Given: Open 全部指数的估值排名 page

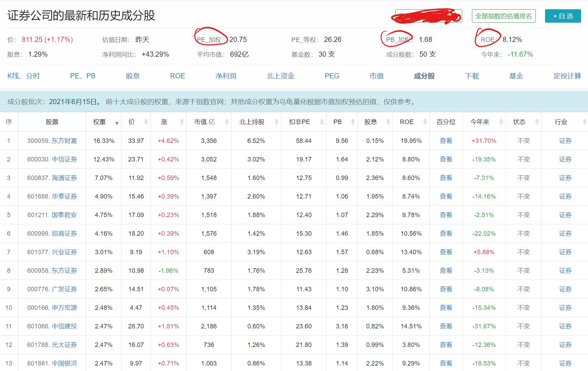Looking at the screenshot, I should tap(504, 16).
